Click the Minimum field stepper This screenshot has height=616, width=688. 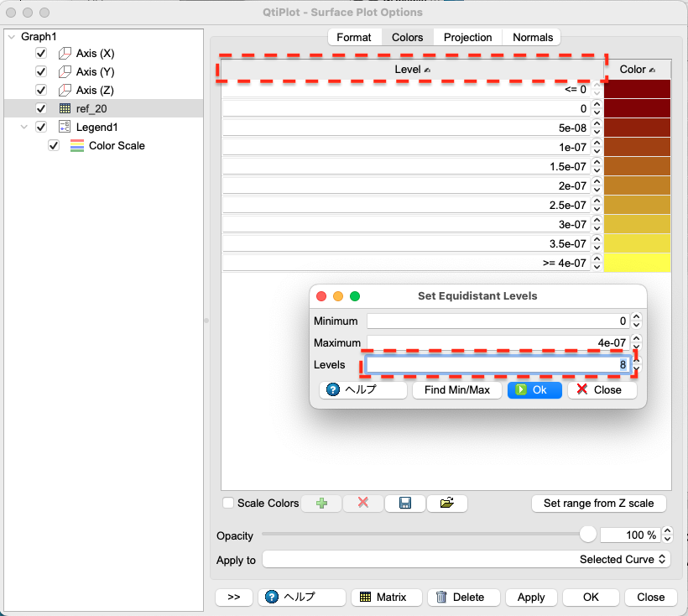636,321
